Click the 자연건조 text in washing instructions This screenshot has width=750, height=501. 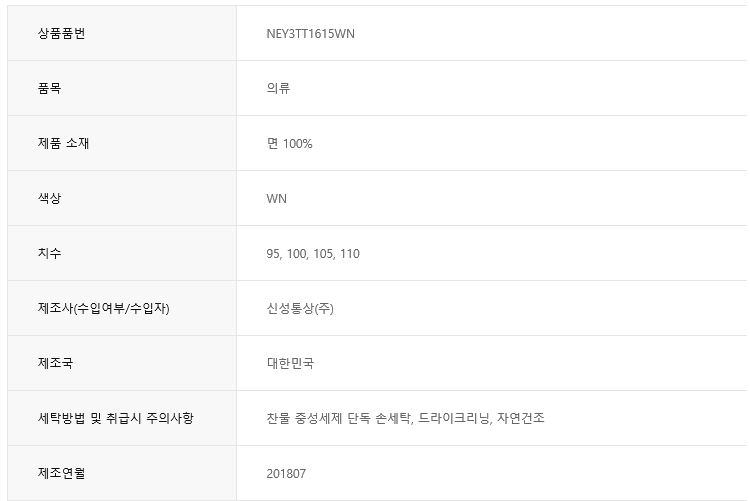[x=520, y=418]
